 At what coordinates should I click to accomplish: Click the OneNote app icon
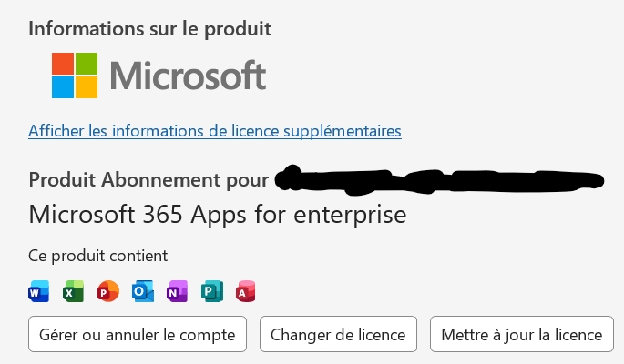coord(178,291)
